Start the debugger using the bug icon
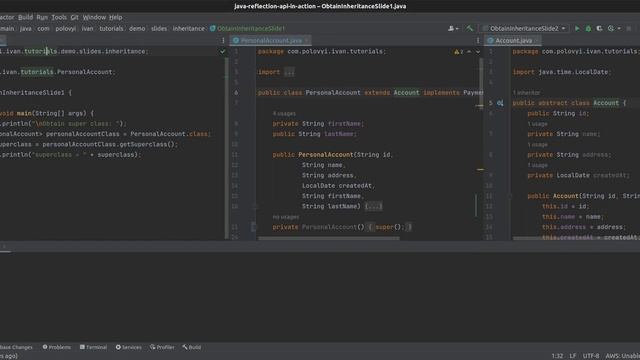 (588, 28)
